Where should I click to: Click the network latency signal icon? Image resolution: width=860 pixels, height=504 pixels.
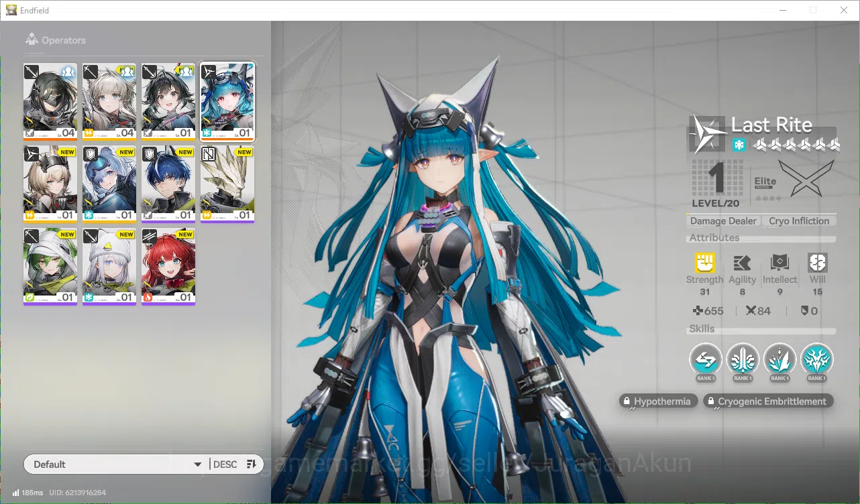tap(15, 493)
